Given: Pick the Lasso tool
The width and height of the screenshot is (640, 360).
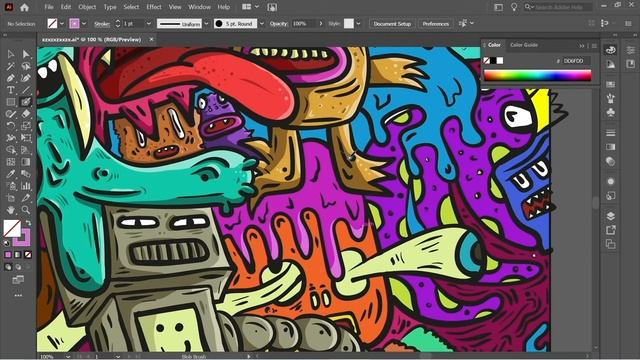Looking at the screenshot, I should coord(26,66).
